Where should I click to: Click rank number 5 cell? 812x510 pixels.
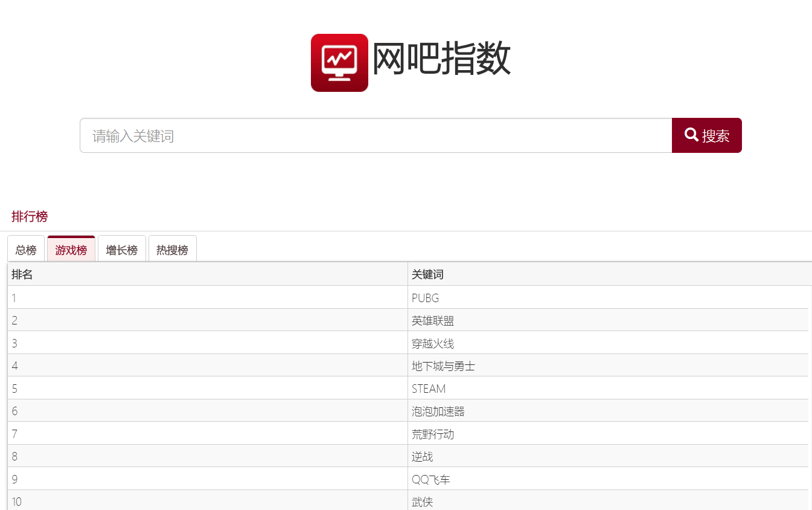tap(208, 388)
